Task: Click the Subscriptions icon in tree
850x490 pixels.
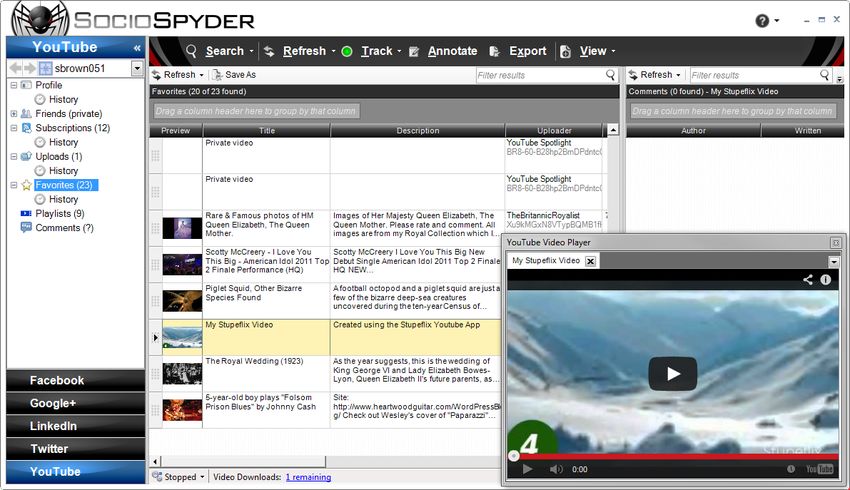Action: point(26,128)
